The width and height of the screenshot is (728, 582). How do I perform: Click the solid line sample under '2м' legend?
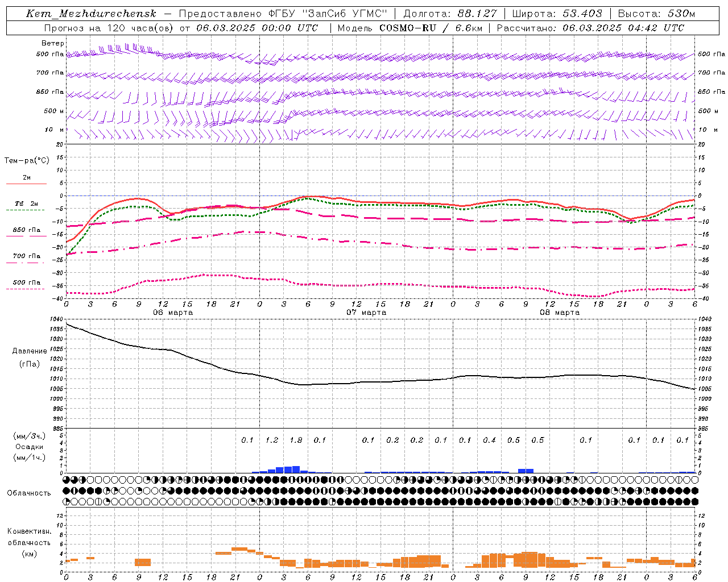pyautogui.click(x=26, y=184)
